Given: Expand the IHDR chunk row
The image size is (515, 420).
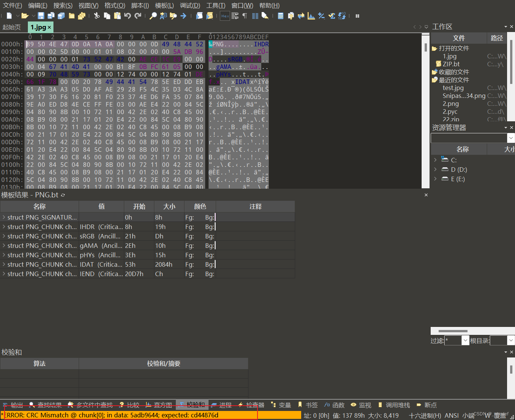Looking at the screenshot, I should point(4,227).
